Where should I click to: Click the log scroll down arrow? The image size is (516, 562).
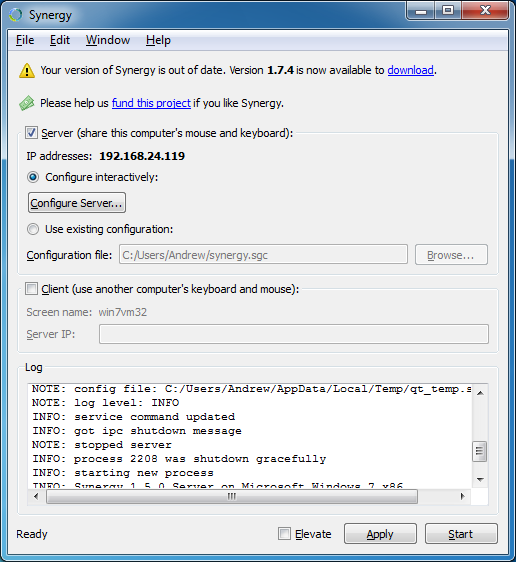[481, 479]
